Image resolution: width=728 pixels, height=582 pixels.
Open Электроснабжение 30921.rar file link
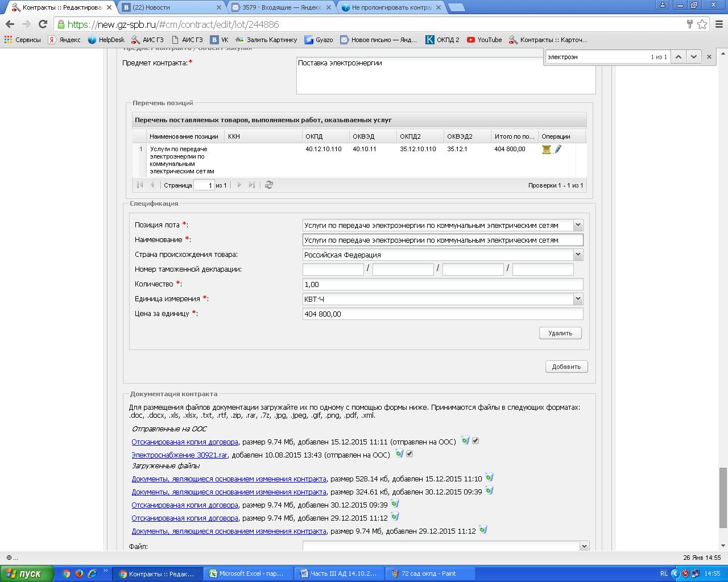click(179, 455)
